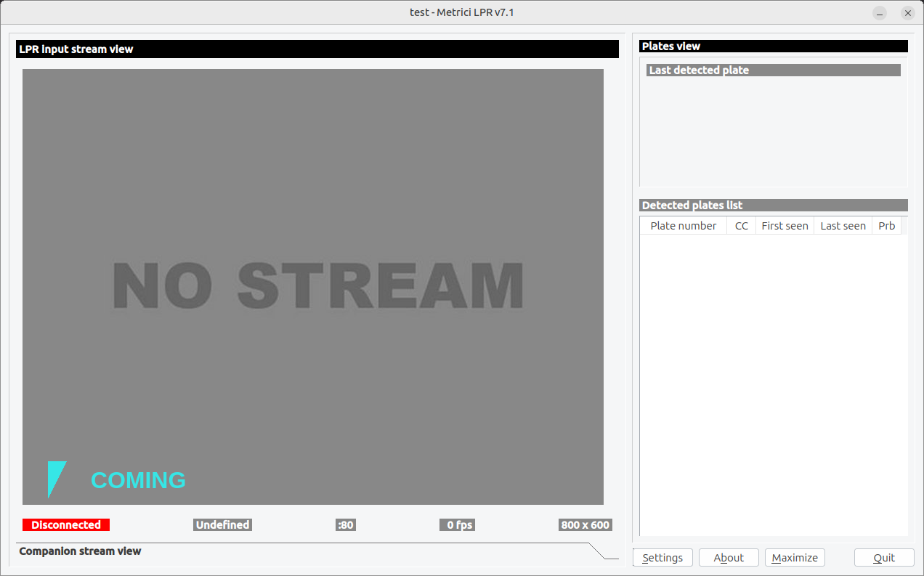This screenshot has width=924, height=576.
Task: Click the :80 port label
Action: coord(346,524)
